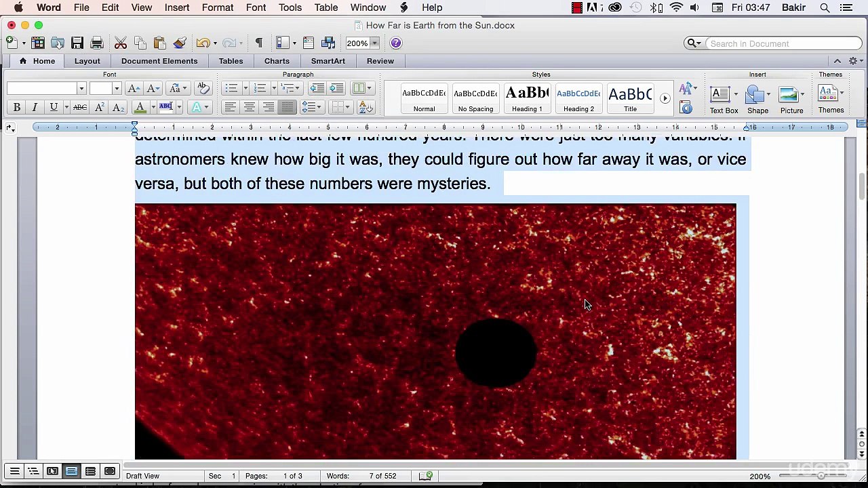The image size is (868, 488).
Task: Open the Change Case dropdown
Action: tap(178, 89)
